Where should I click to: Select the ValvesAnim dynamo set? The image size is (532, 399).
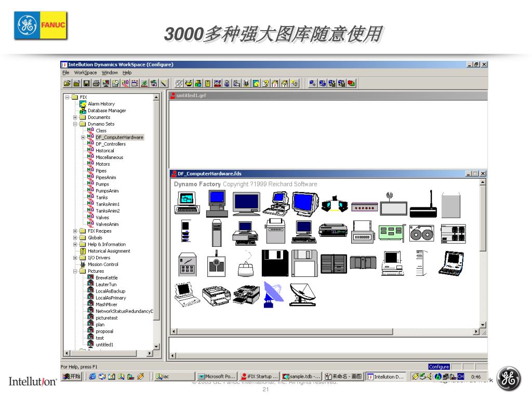coord(107,224)
